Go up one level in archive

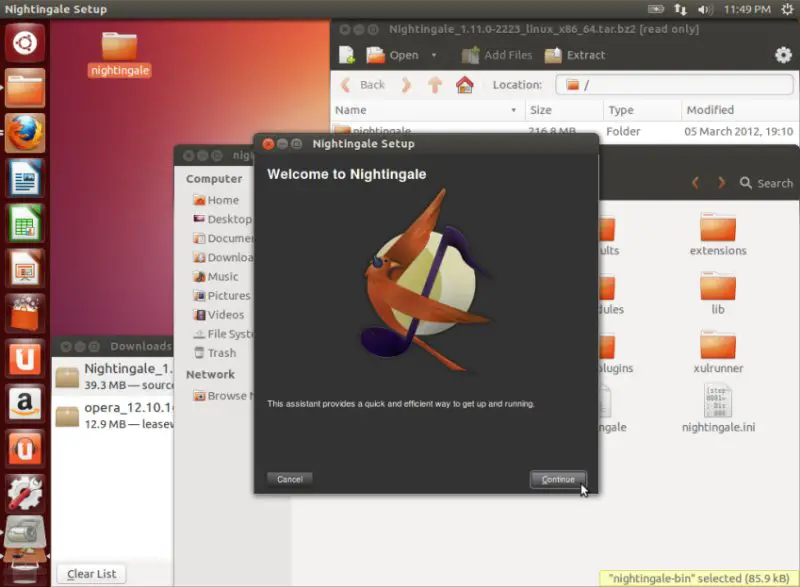point(435,85)
